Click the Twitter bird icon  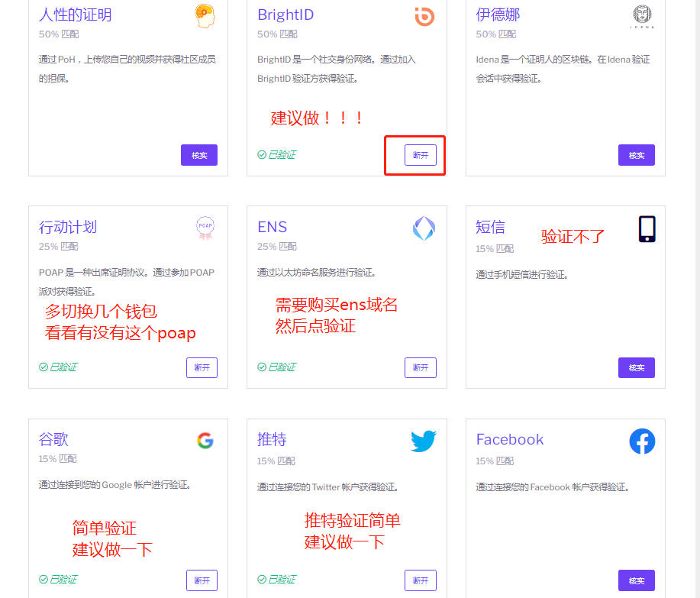pos(423,441)
